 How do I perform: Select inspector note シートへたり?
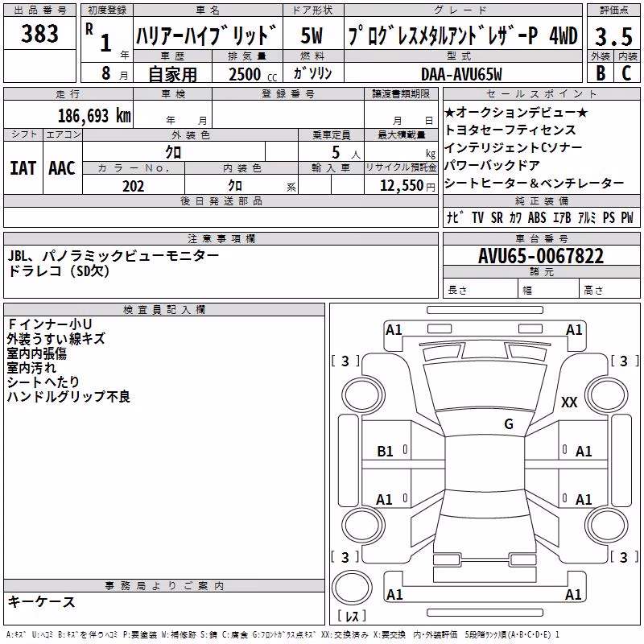pos(43,382)
